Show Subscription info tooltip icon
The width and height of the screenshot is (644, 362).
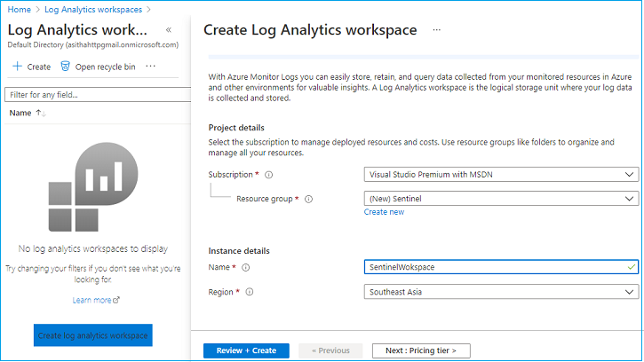[268, 175]
